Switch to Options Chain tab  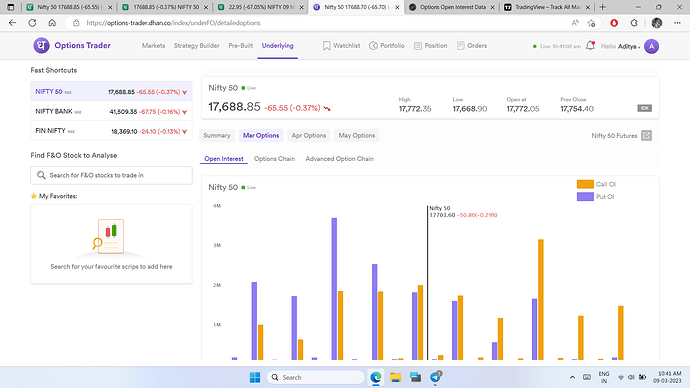tap(275, 159)
